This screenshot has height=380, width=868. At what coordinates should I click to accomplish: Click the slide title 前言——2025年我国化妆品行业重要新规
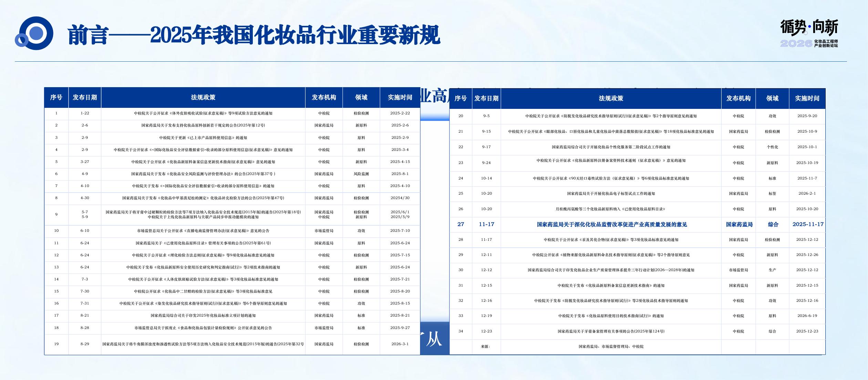tap(254, 35)
